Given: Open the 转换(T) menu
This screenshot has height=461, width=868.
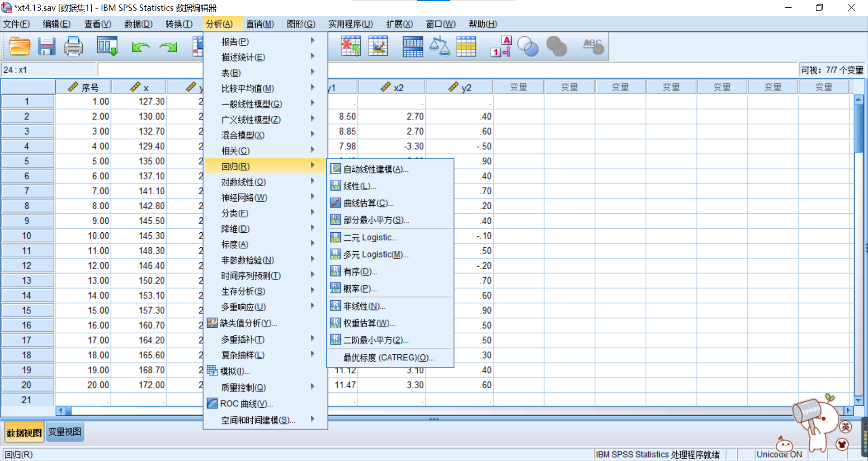Looking at the screenshot, I should [x=179, y=24].
